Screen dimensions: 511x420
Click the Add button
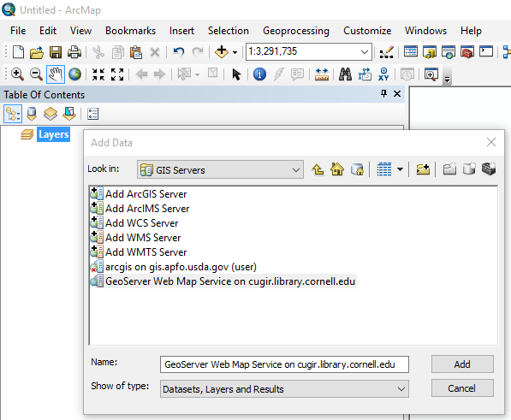click(462, 364)
